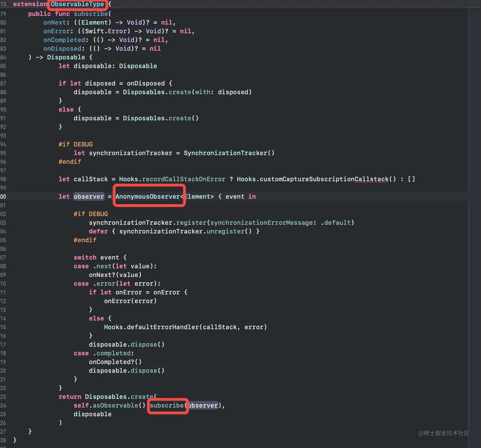The image size is (481, 448).
Task: Click line number 98 in the gutter
Action: [x=3, y=179]
